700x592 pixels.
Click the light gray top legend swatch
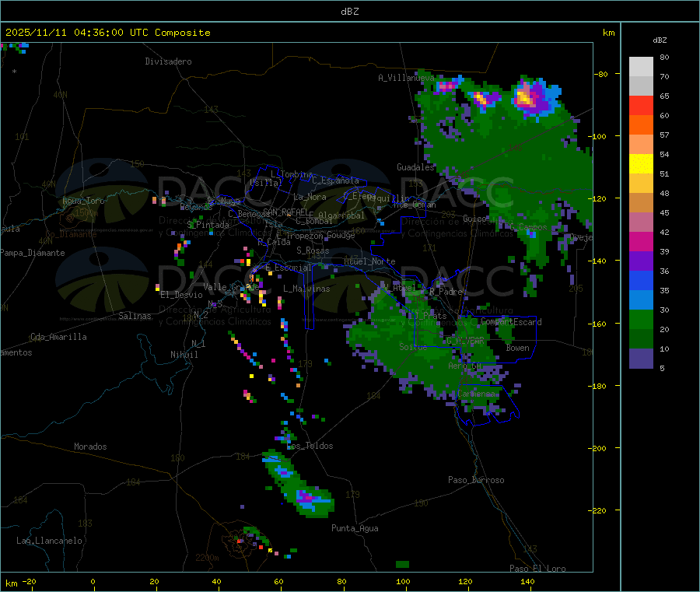tap(641, 66)
